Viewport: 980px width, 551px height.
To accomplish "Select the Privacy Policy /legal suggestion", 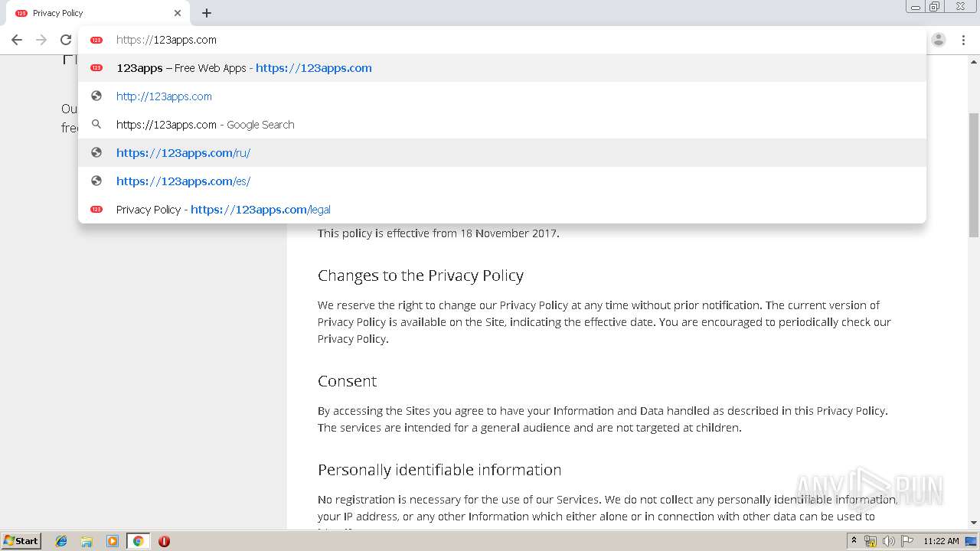I will [x=223, y=210].
